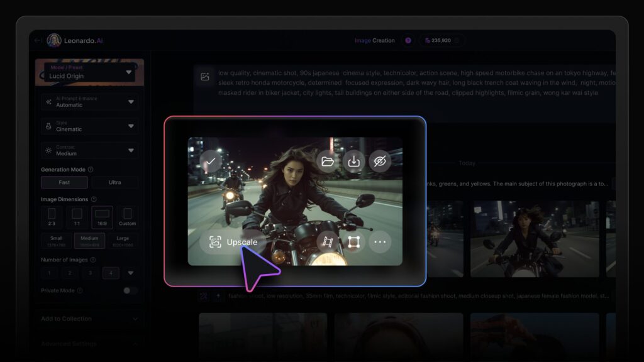The width and height of the screenshot is (644, 362).
Task: Set number of images to 4
Action: tap(111, 273)
